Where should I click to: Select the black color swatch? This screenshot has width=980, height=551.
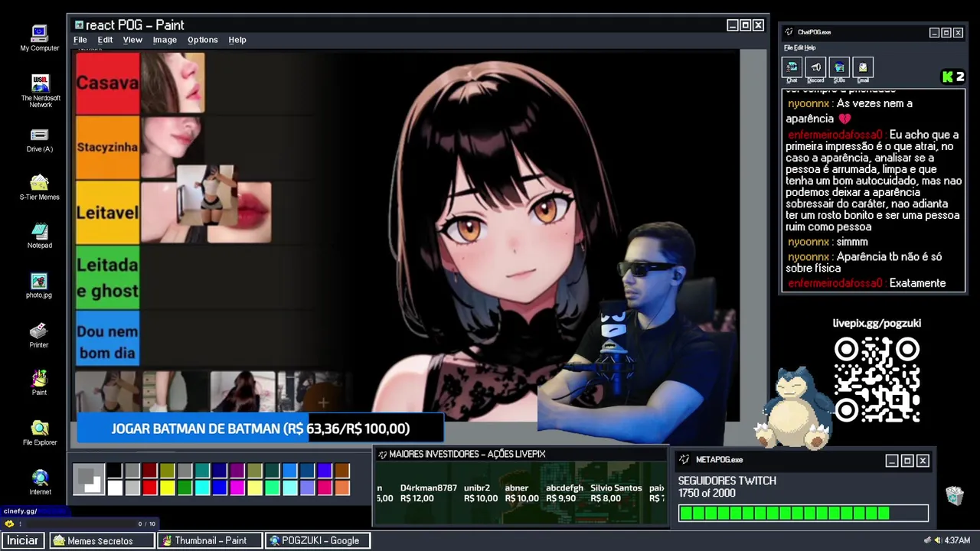[115, 471]
